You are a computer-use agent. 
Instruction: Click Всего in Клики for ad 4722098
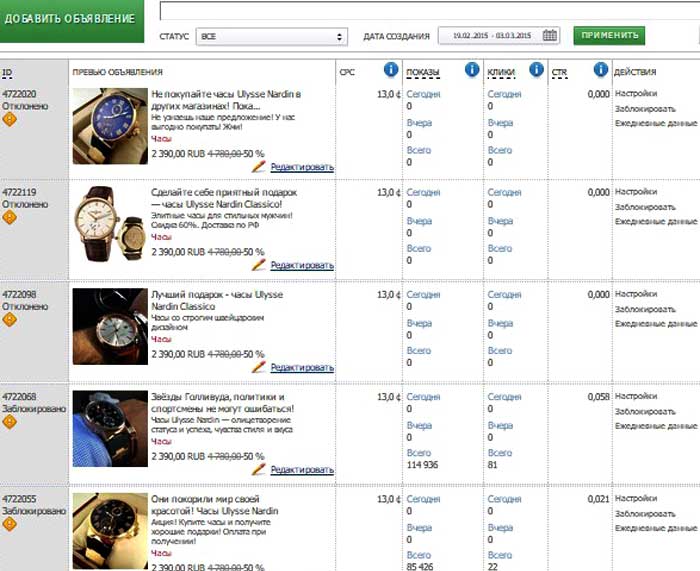pyautogui.click(x=500, y=350)
